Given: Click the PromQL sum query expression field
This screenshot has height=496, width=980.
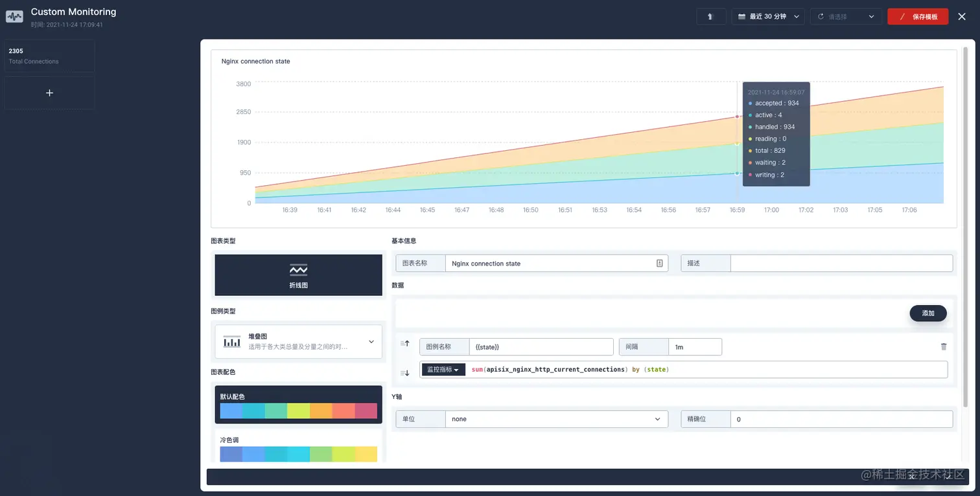Looking at the screenshot, I should click(706, 370).
